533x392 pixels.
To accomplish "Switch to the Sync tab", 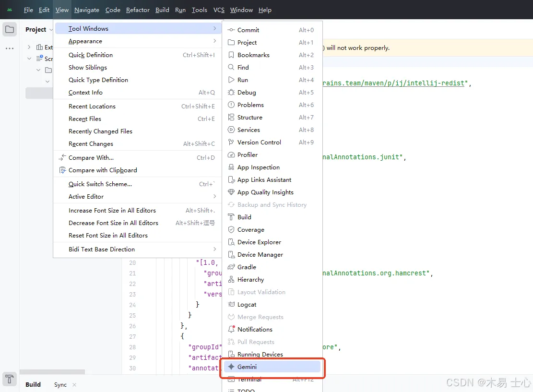I will [60, 384].
